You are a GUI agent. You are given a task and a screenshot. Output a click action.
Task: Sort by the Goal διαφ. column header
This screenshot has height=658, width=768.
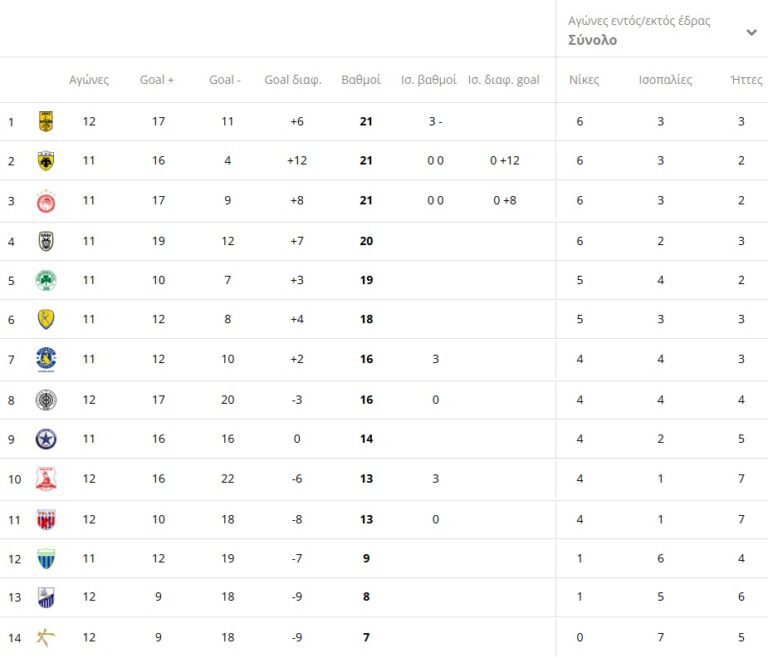tap(292, 80)
